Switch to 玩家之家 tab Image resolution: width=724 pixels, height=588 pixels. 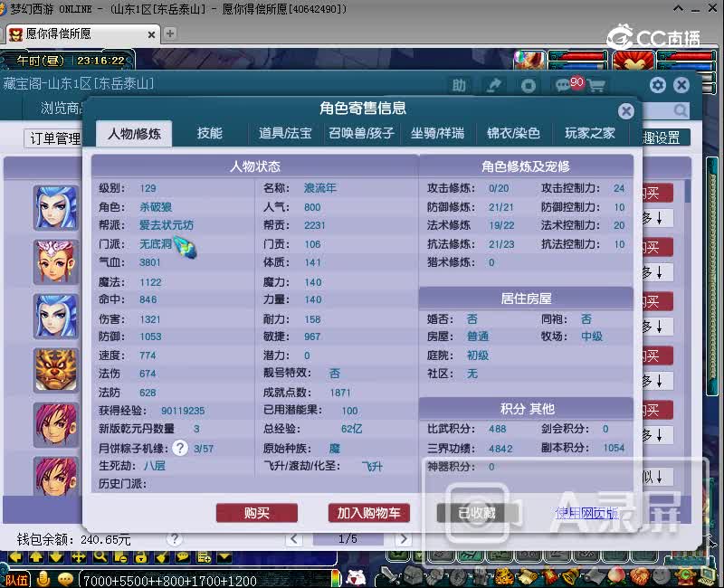click(x=590, y=133)
